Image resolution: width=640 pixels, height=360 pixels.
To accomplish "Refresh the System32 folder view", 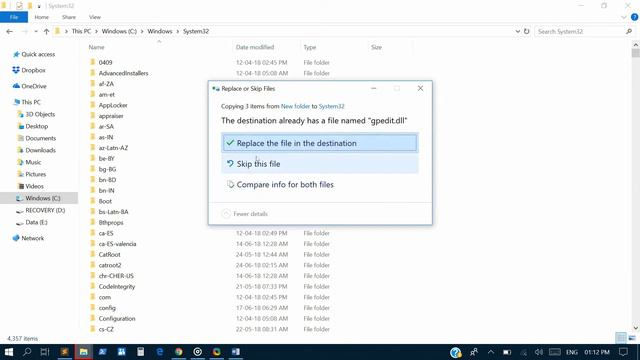I will point(527,31).
